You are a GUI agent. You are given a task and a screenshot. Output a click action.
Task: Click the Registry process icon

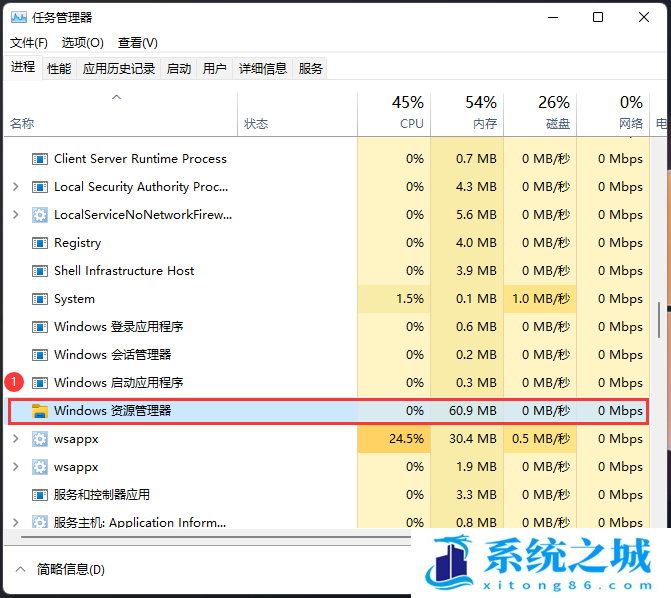40,243
